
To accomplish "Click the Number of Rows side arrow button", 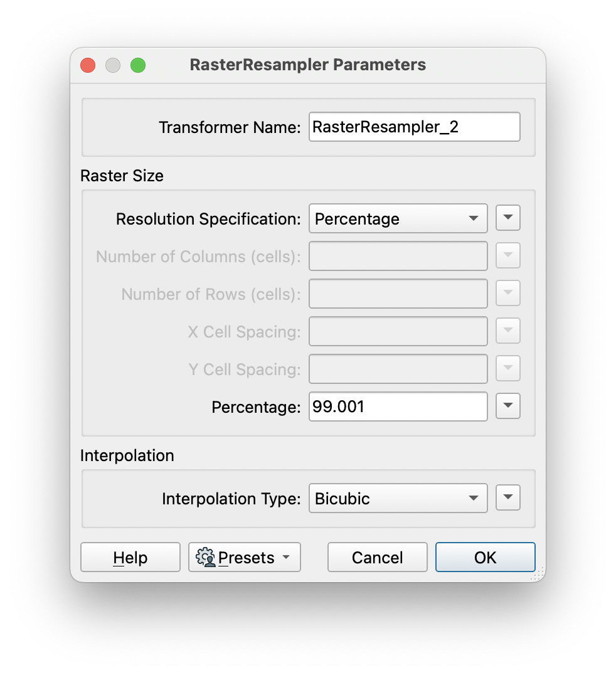I will (507, 293).
